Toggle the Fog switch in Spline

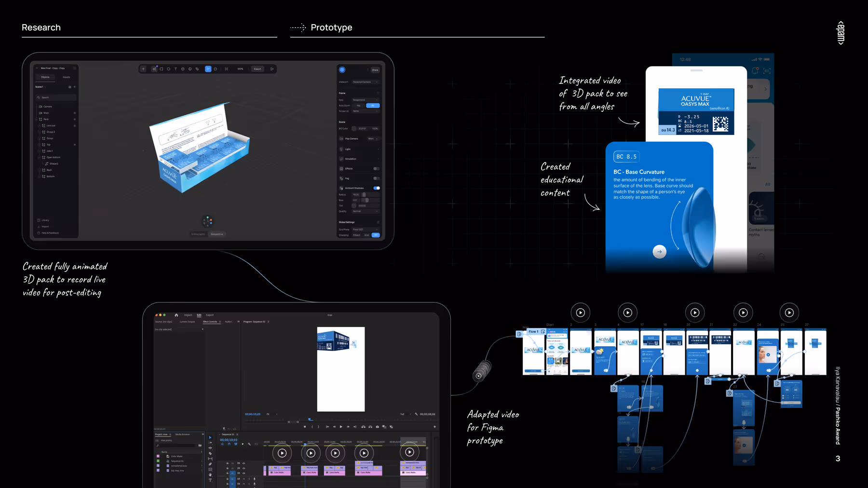pos(377,178)
